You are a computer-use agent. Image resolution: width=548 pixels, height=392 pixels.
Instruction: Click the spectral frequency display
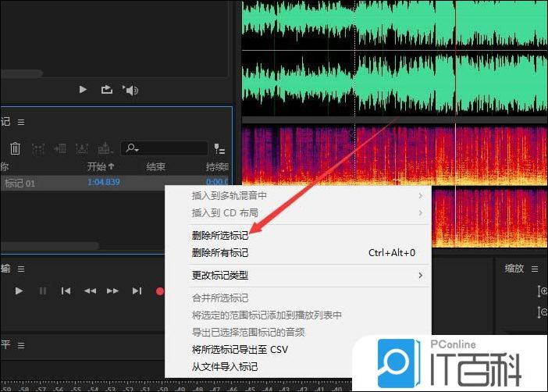pyautogui.click(x=395, y=155)
